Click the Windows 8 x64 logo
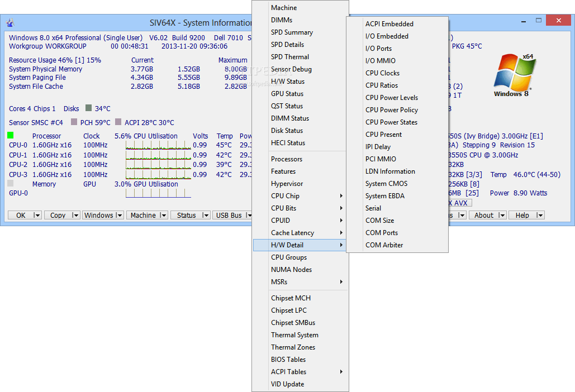 (x=514, y=75)
